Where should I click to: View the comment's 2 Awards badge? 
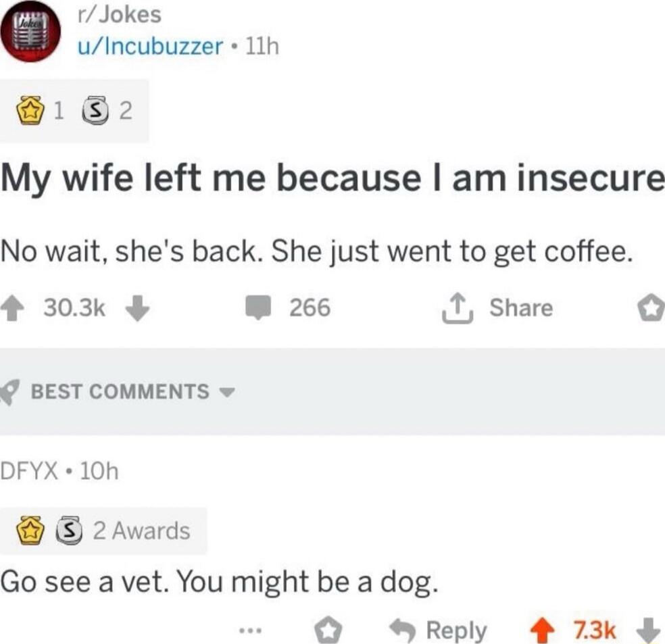pyautogui.click(x=103, y=530)
